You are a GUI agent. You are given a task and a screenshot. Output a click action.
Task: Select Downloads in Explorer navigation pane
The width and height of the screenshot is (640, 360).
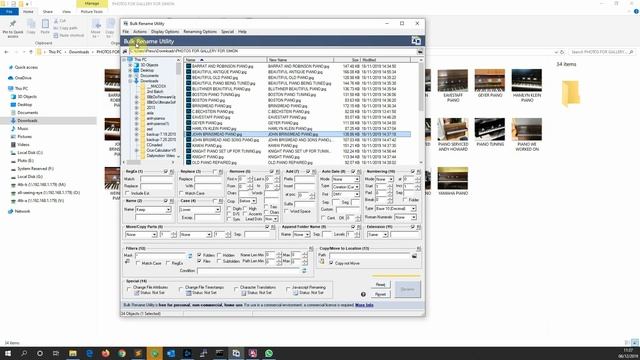coord(27,120)
